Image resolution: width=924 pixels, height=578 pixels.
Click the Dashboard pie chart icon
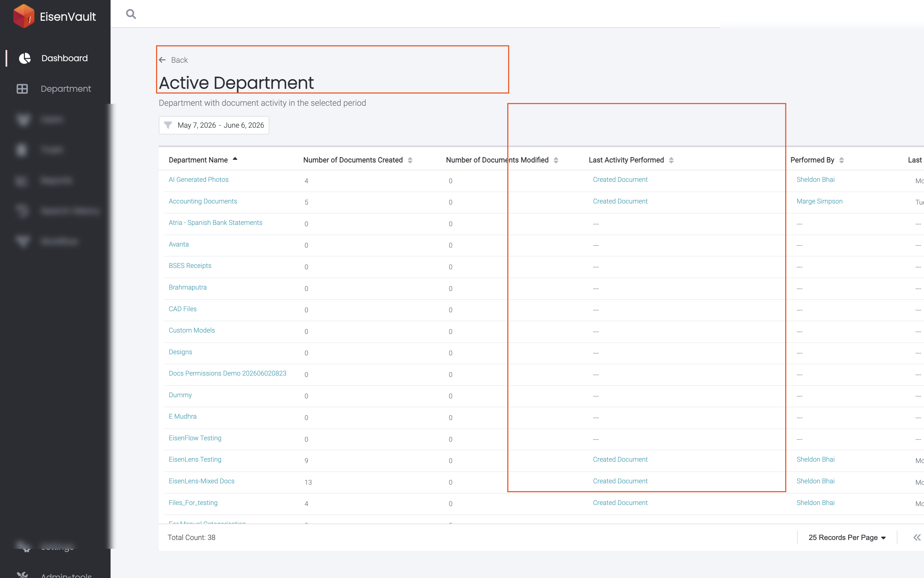point(25,58)
